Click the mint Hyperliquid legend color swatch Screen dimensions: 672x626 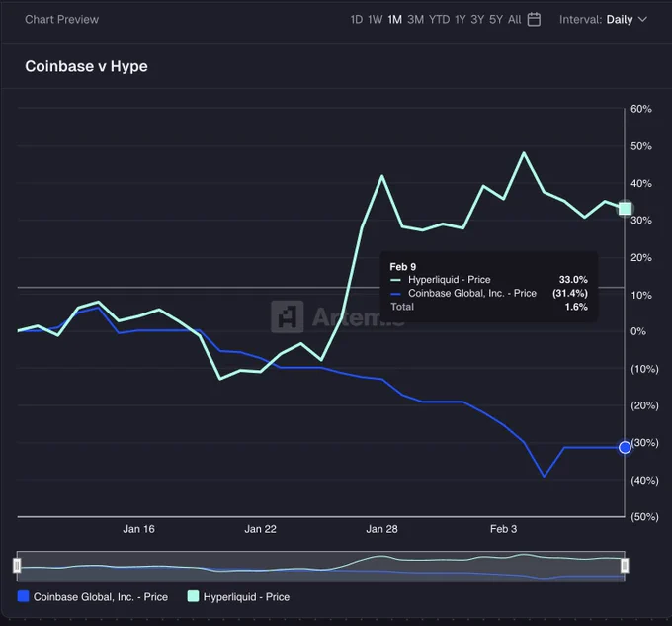click(194, 596)
